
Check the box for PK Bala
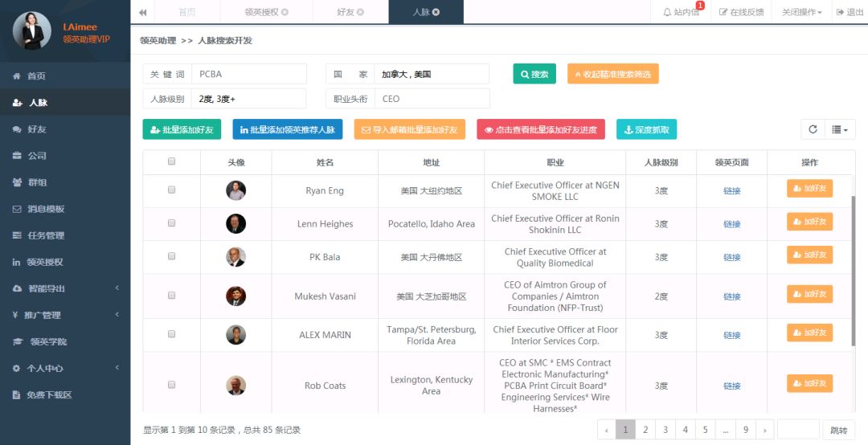tap(172, 256)
